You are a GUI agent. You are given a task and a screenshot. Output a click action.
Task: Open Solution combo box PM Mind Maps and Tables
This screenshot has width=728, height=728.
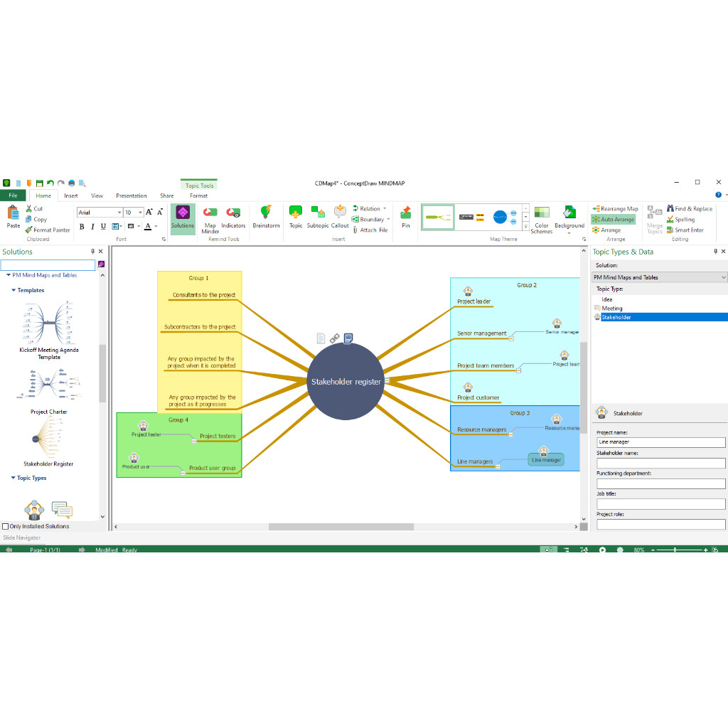point(659,277)
